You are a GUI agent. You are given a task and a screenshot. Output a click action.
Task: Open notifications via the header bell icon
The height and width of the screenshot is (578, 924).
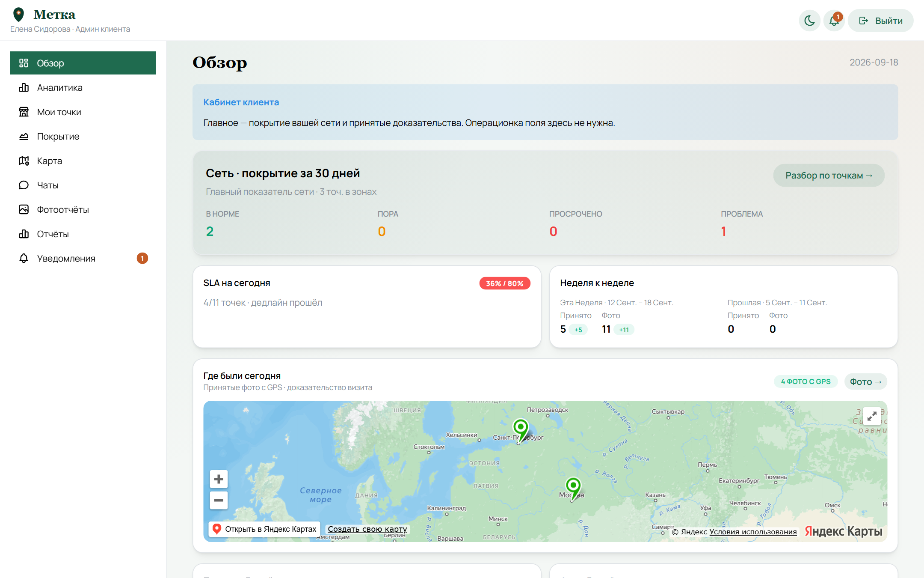point(834,21)
